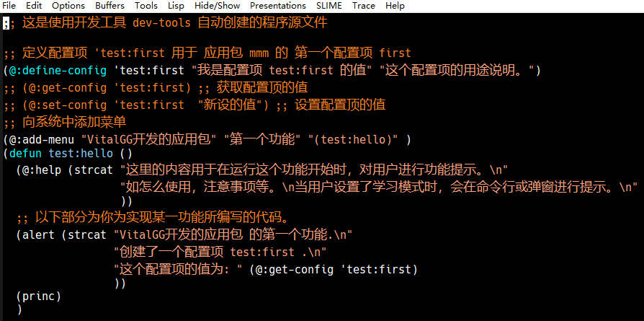The width and height of the screenshot is (644, 321).
Task: Place cursor on @:define-config keyword
Action: (x=58, y=71)
